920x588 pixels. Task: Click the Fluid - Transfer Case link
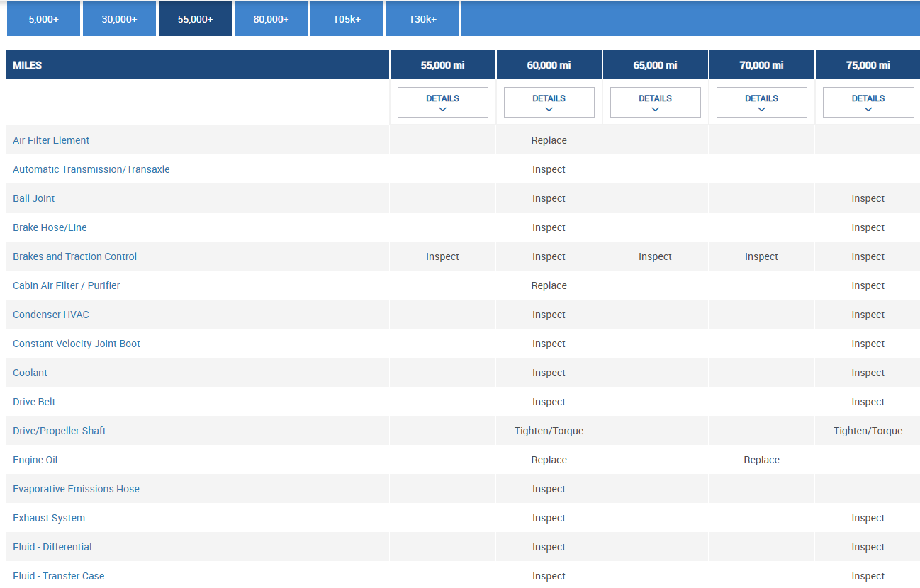click(58, 576)
